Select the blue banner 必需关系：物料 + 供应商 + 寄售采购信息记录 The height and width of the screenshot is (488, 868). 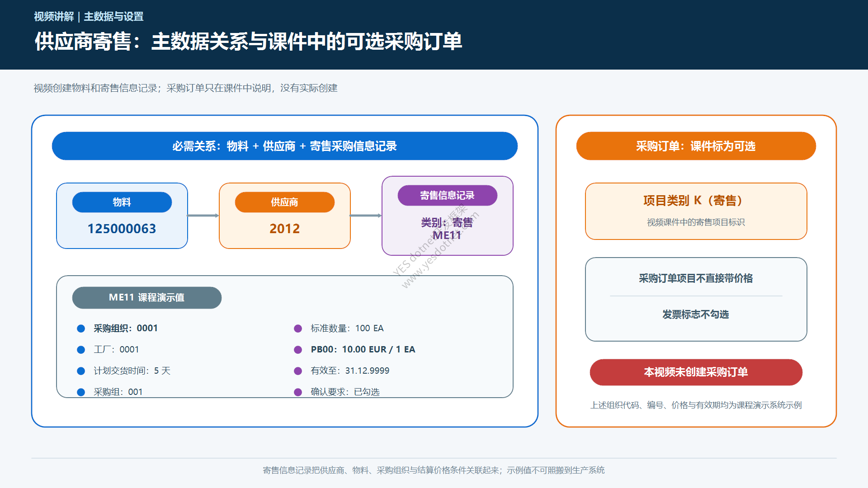pyautogui.click(x=285, y=146)
